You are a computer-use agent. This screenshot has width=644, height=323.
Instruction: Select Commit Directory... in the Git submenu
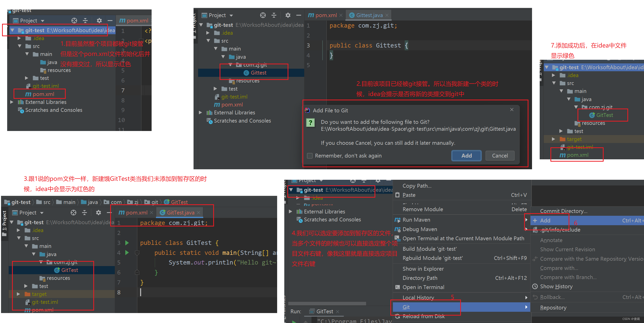click(587, 211)
